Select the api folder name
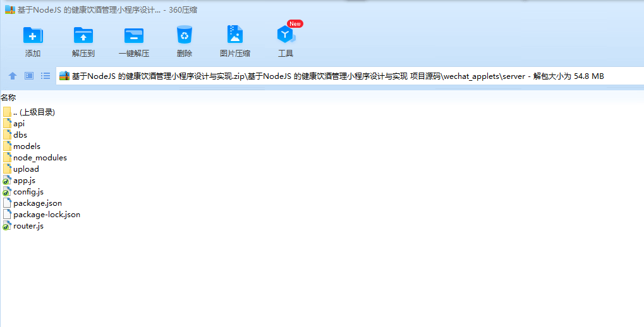 [x=19, y=124]
